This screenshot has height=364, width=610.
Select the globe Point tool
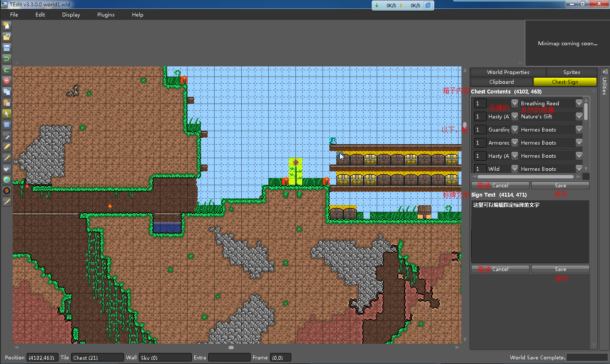coord(7,180)
